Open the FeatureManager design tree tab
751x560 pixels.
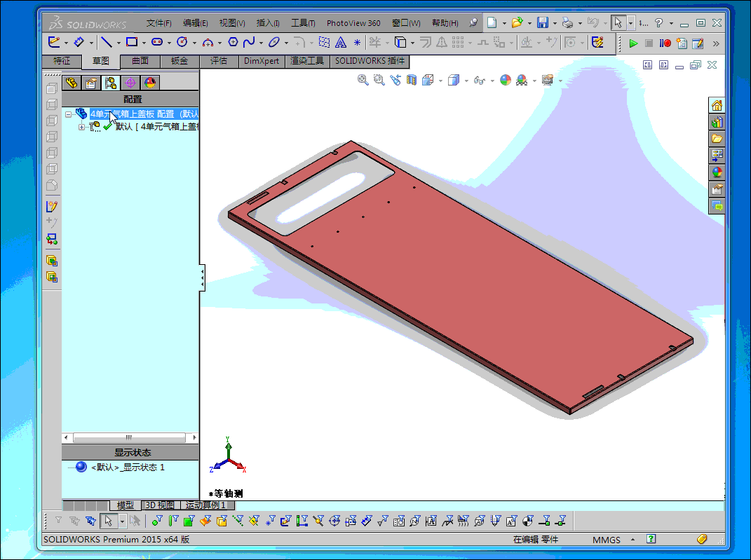coord(72,83)
